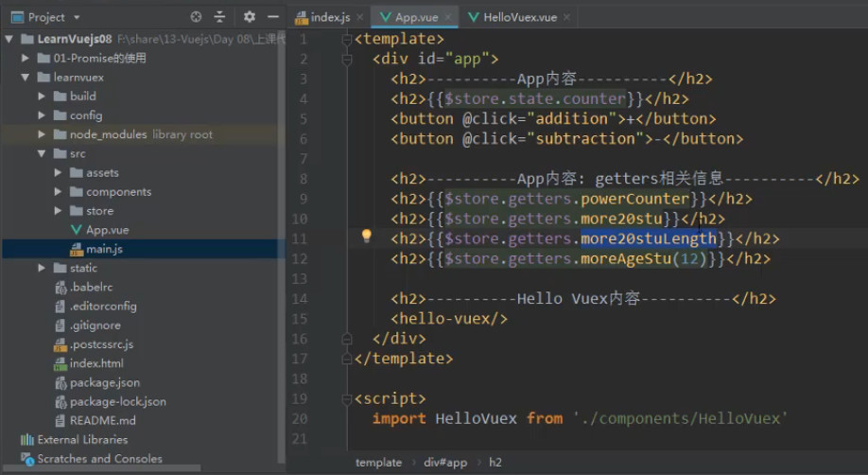This screenshot has width=868, height=475.
Task: Click the locate/scroll-from-source target icon
Action: coord(196,17)
